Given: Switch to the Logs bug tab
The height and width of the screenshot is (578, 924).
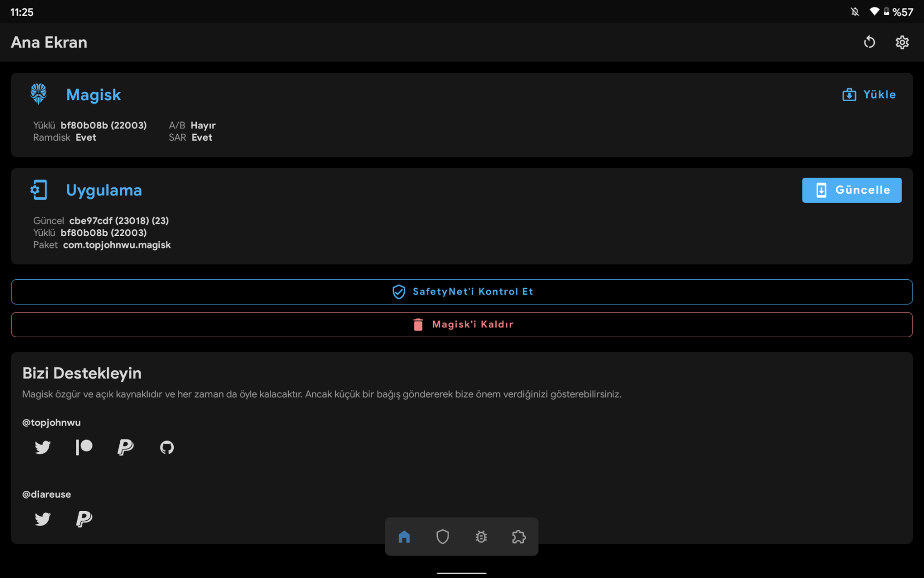Looking at the screenshot, I should (x=481, y=537).
